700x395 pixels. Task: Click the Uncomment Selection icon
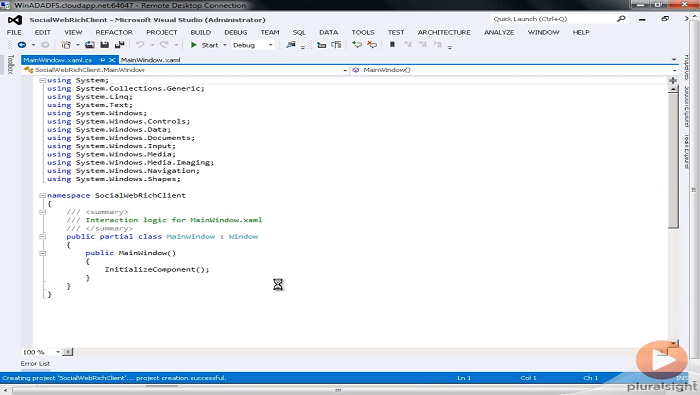click(372, 45)
